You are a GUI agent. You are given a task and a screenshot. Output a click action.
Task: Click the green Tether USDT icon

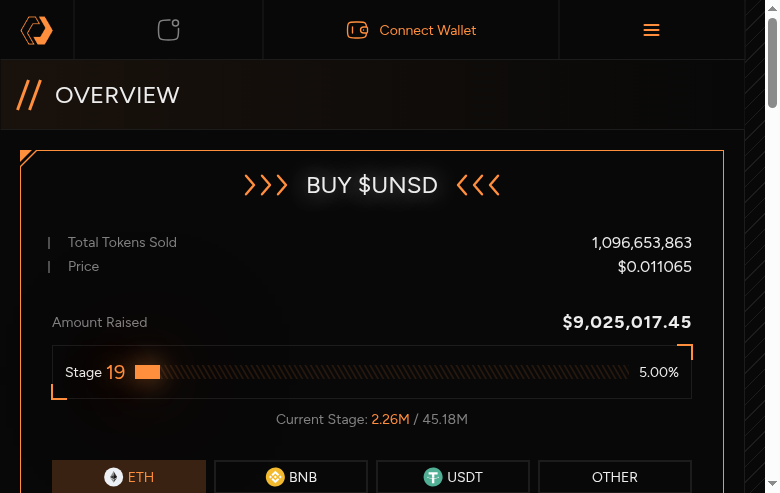click(433, 477)
